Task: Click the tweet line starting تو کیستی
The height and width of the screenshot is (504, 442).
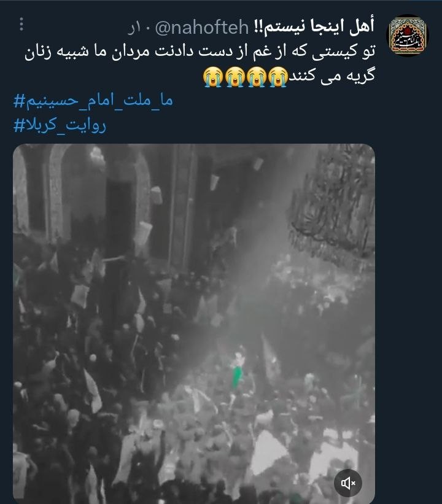Action: (x=200, y=52)
